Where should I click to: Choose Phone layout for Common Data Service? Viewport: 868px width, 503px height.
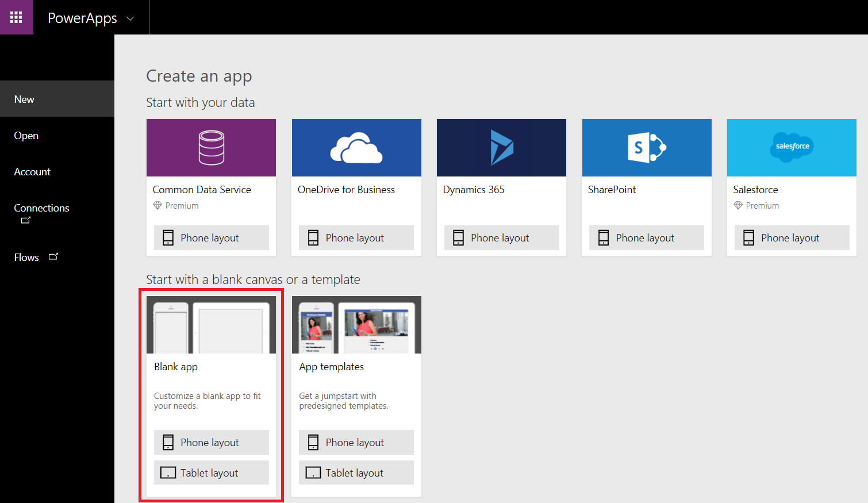pos(211,237)
